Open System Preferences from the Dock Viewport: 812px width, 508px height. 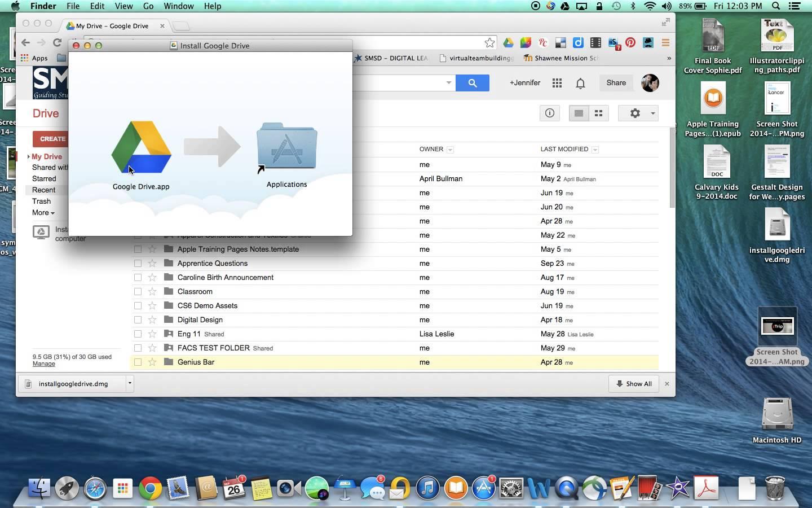click(x=511, y=488)
